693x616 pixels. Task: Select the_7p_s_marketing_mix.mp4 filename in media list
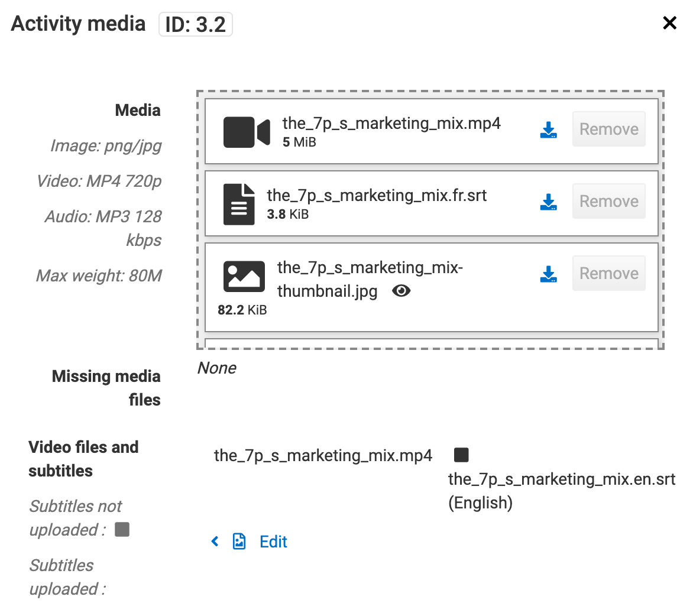[391, 124]
